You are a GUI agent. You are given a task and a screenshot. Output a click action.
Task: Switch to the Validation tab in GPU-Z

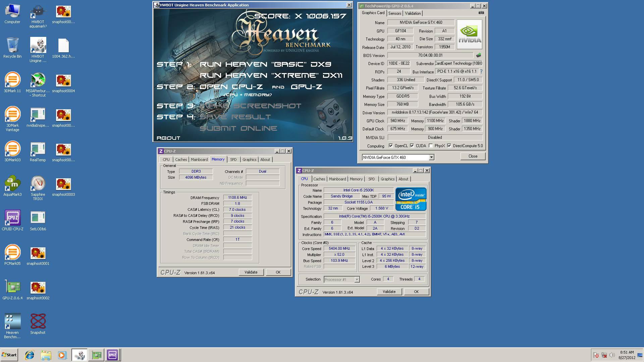click(x=413, y=13)
